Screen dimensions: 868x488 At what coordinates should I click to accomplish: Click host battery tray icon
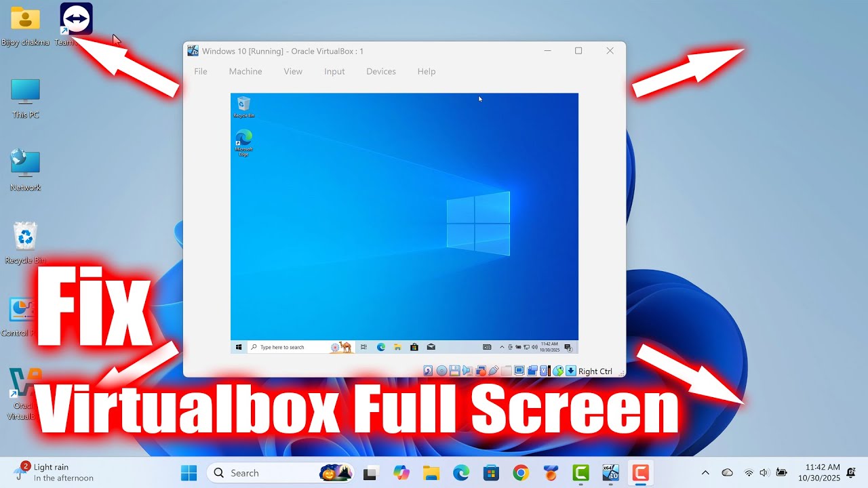tap(781, 472)
